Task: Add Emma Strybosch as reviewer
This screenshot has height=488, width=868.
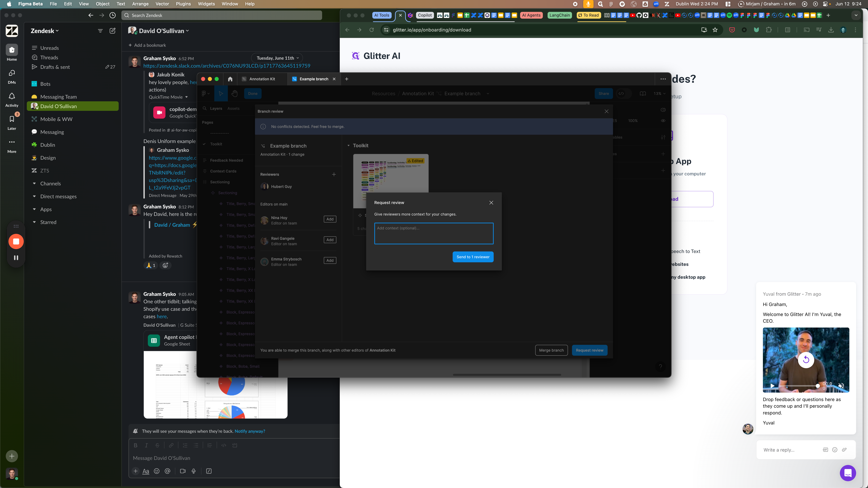Action: 330,260
